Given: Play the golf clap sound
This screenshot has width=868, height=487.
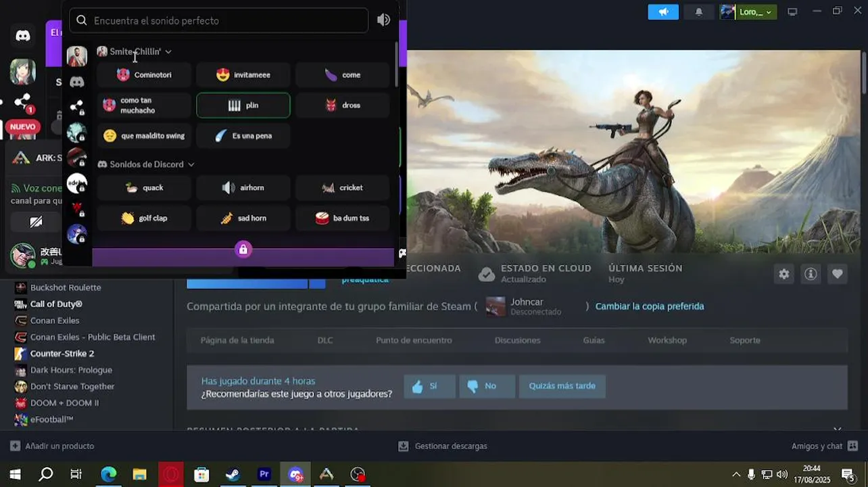Looking at the screenshot, I should (x=144, y=218).
